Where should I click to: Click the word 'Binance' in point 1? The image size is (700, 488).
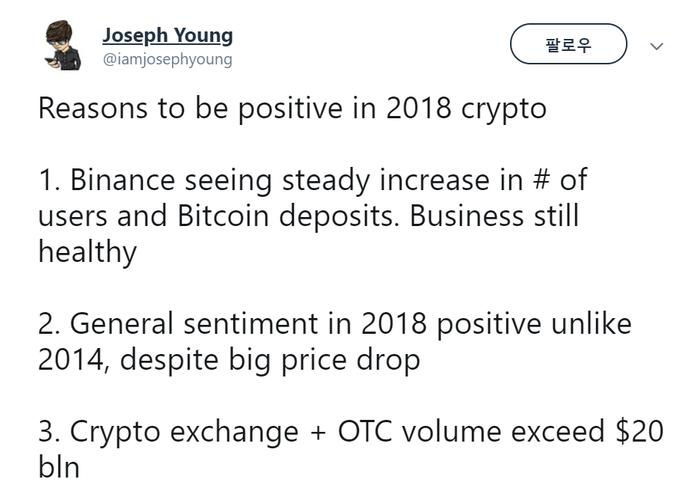122,180
